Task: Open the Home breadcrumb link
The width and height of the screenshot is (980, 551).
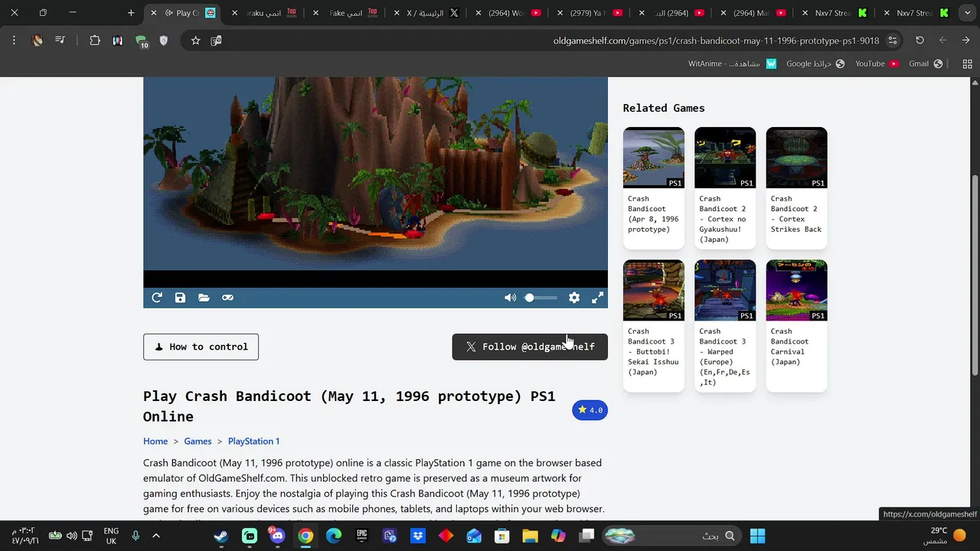Action: [155, 441]
